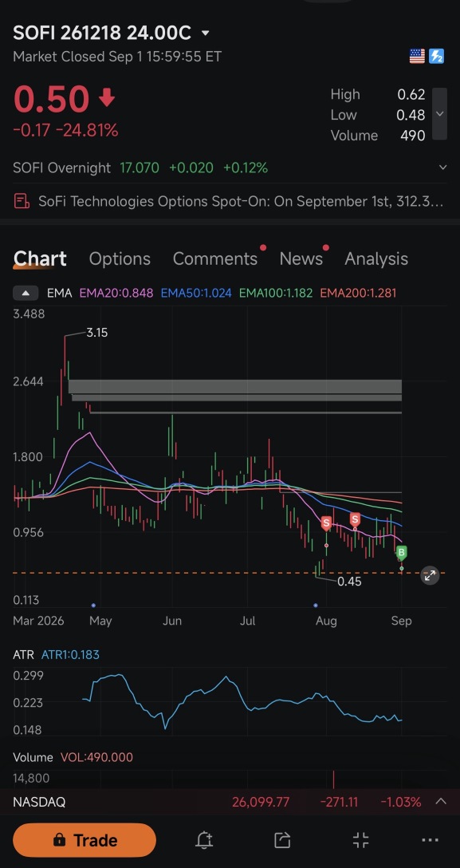Tap the EMA50:1.024 indicator label
This screenshot has height=868, width=460.
pos(196,293)
